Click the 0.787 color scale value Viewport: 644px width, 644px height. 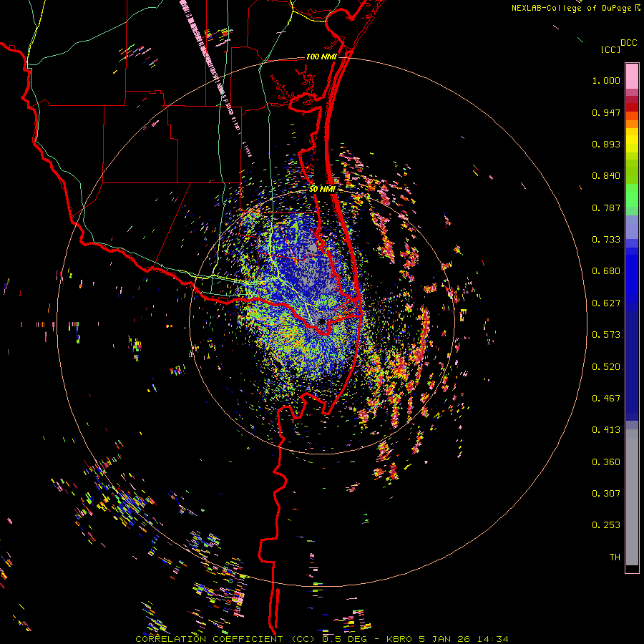click(x=606, y=208)
